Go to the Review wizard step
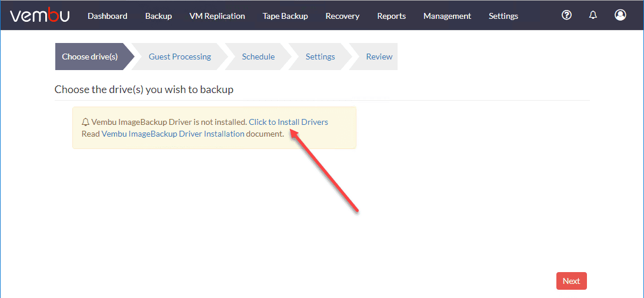 point(379,57)
